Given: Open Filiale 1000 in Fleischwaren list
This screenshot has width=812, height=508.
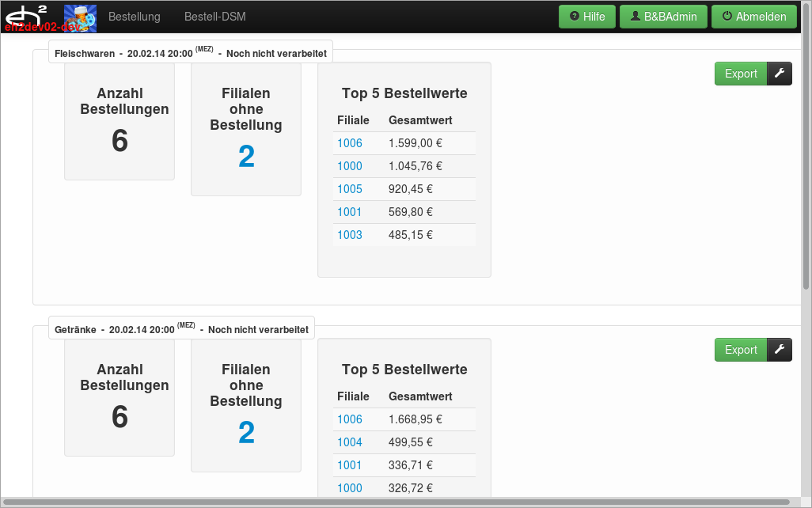Looking at the screenshot, I should point(350,166).
